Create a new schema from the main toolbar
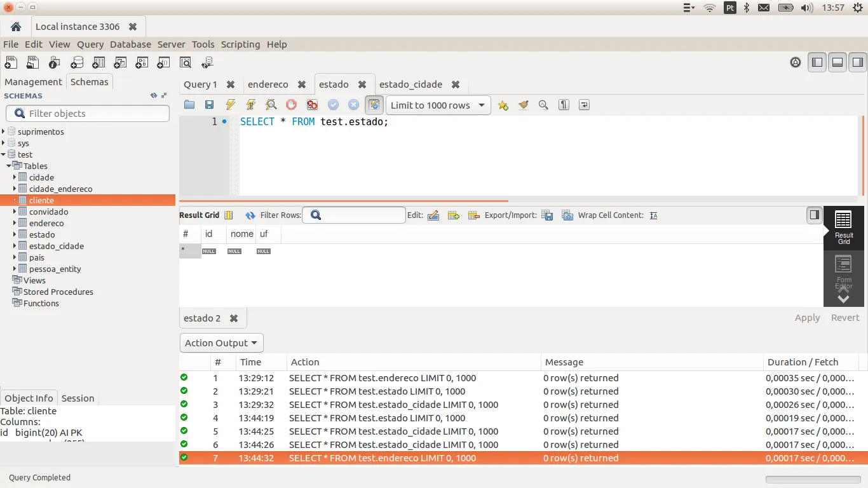The height and width of the screenshot is (488, 868). (77, 62)
